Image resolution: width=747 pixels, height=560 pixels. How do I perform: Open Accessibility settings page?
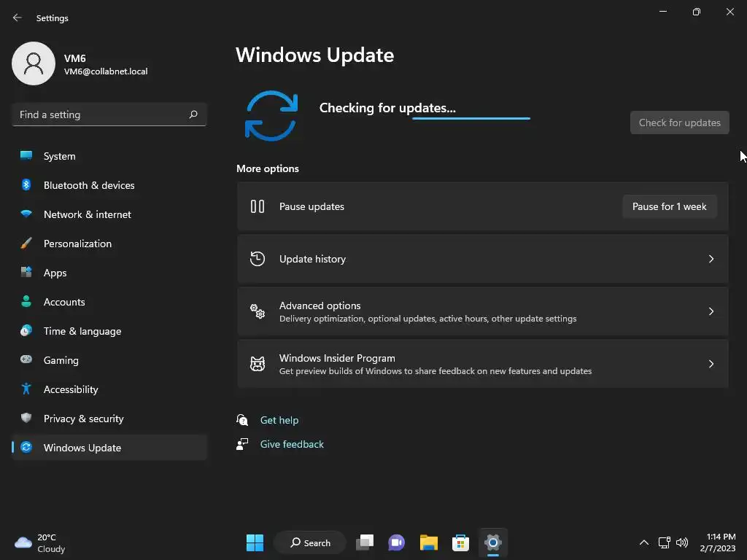(71, 389)
